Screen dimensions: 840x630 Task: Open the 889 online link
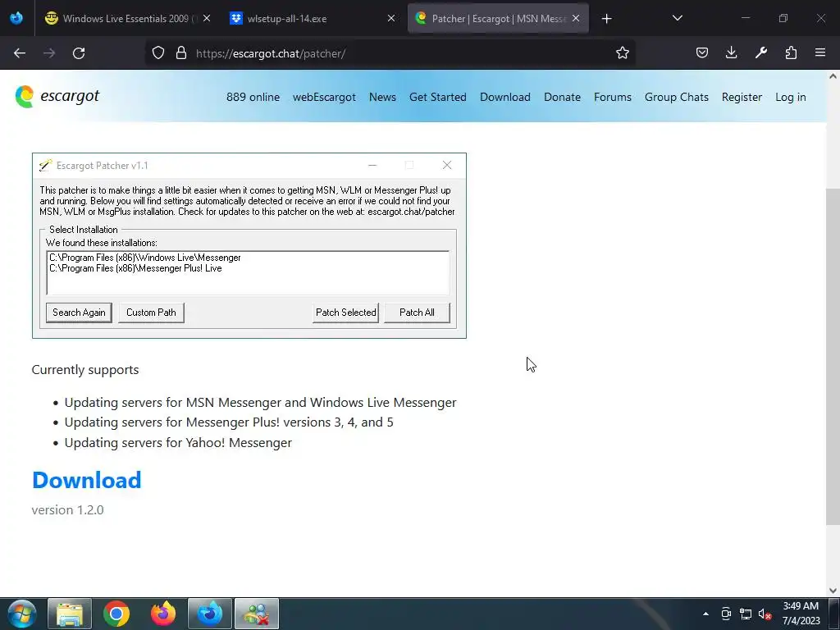(x=253, y=97)
